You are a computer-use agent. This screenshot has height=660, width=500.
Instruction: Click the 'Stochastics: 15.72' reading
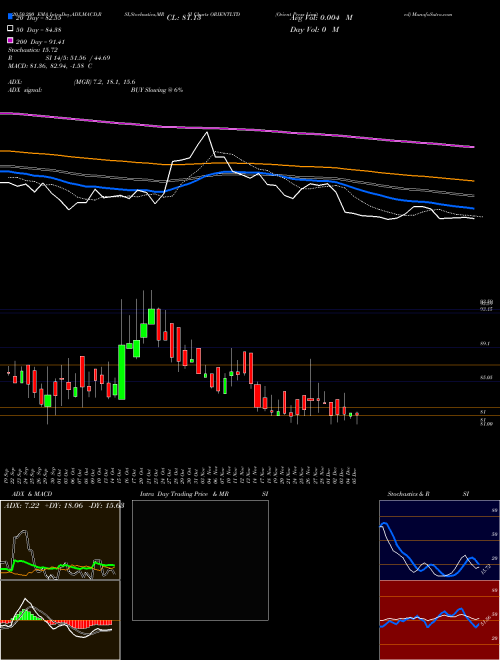[33, 50]
